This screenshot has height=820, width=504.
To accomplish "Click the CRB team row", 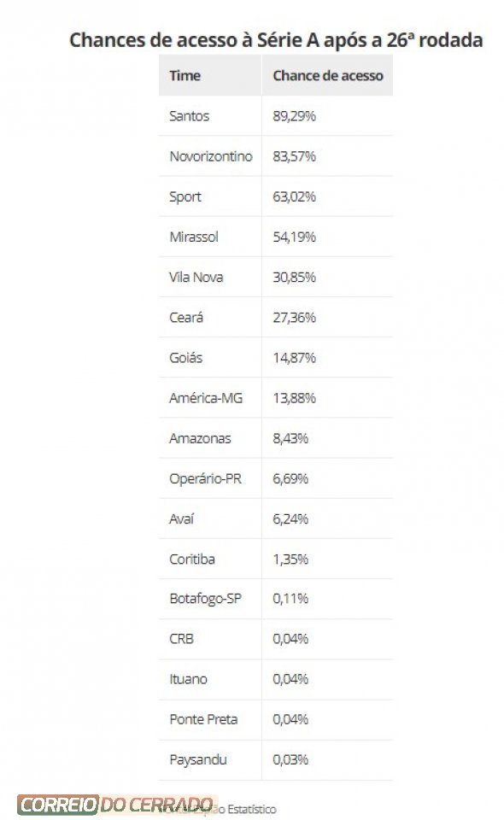I will [276, 639].
